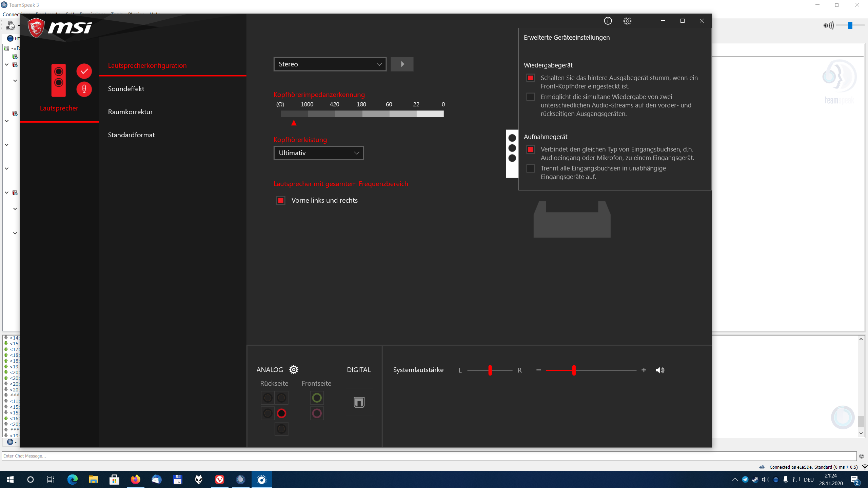
Task: Open the info icon in title bar
Action: click(608, 21)
